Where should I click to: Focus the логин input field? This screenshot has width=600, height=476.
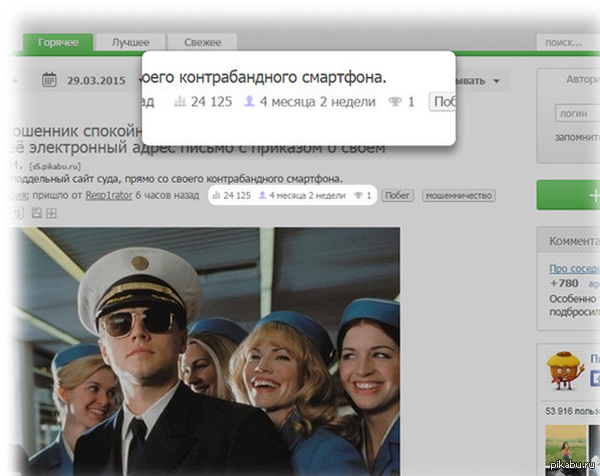(x=576, y=114)
